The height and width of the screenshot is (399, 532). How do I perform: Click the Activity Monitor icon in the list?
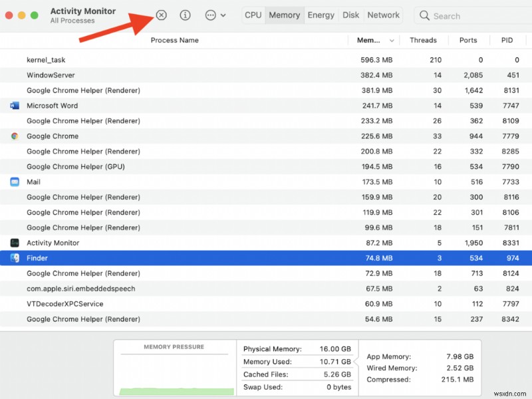point(15,243)
